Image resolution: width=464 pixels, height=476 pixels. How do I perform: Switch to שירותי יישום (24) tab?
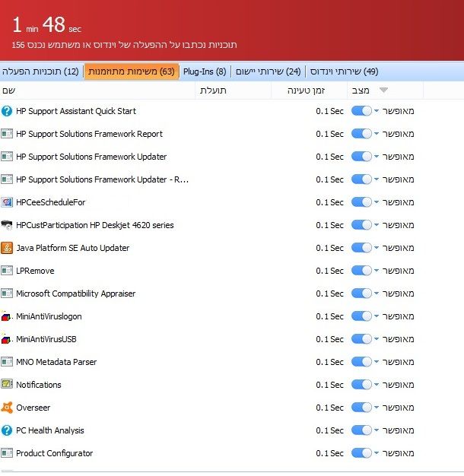(269, 71)
